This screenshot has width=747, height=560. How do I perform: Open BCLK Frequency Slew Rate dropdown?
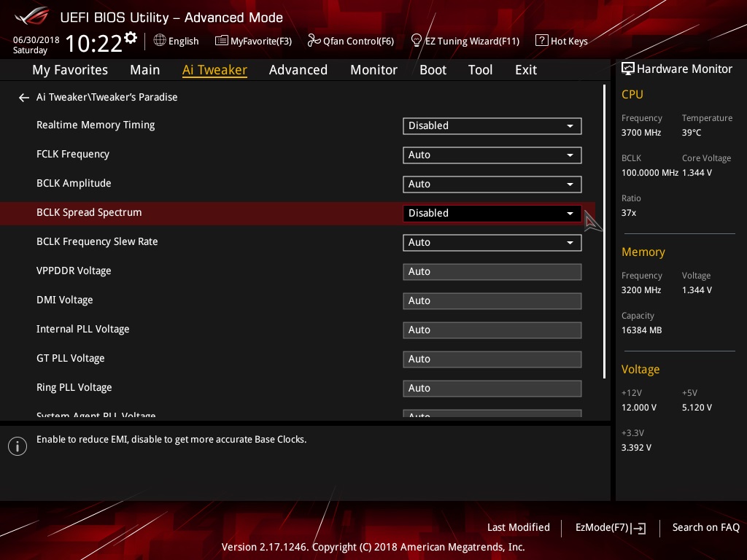[x=492, y=242]
